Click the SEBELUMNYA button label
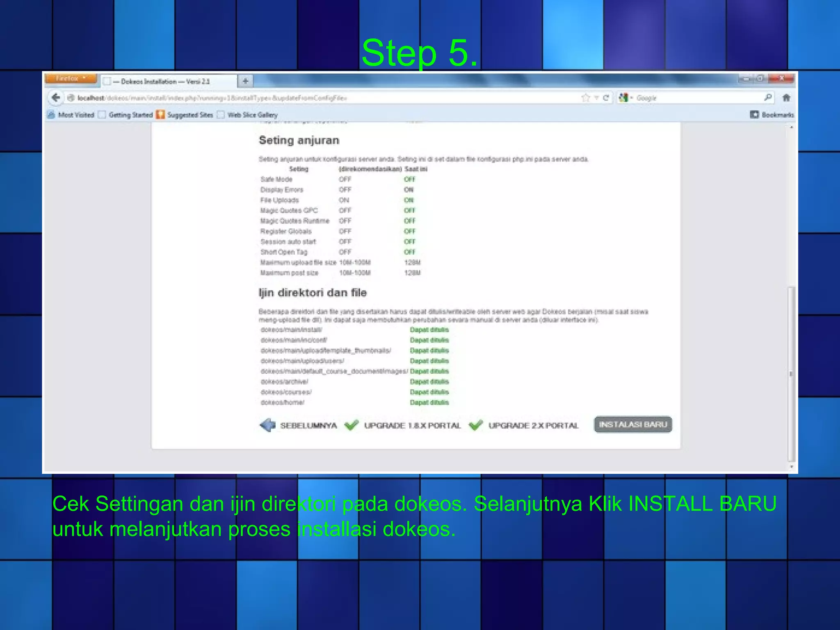 pos(308,426)
